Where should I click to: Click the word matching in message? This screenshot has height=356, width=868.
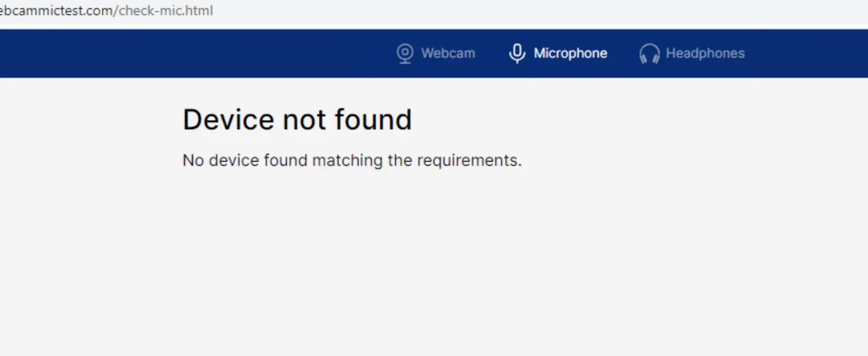pos(348,161)
